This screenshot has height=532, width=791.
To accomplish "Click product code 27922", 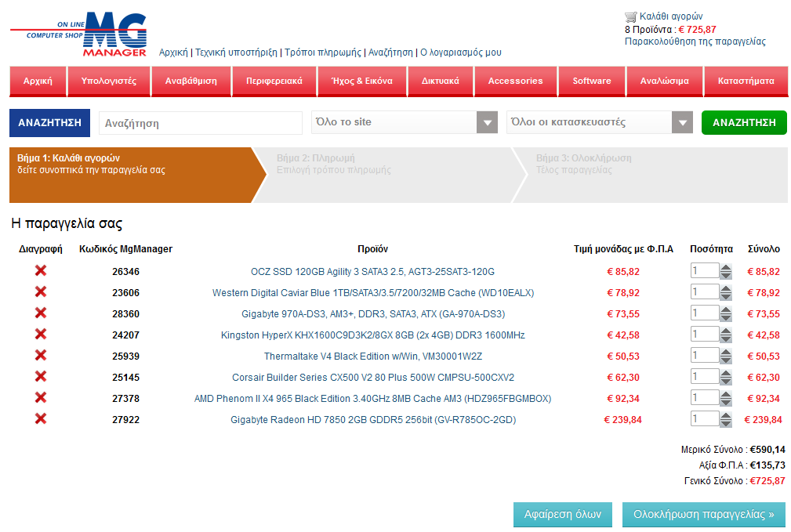I will click(125, 420).
